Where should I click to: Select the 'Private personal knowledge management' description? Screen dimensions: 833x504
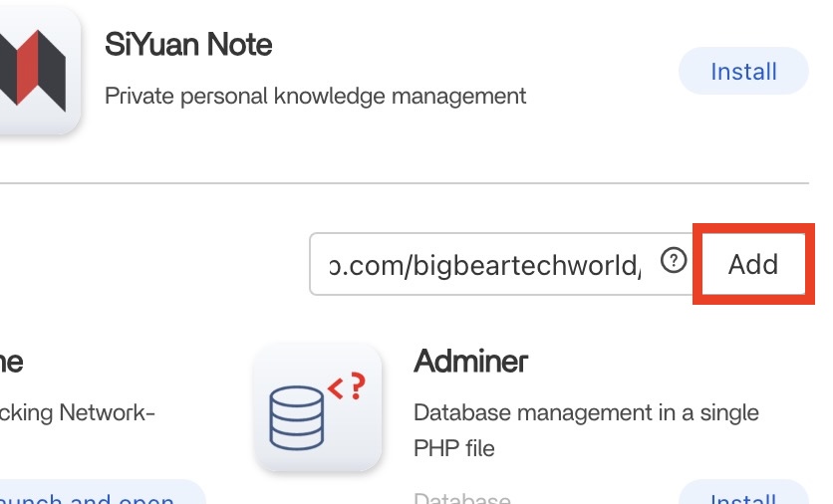315,97
